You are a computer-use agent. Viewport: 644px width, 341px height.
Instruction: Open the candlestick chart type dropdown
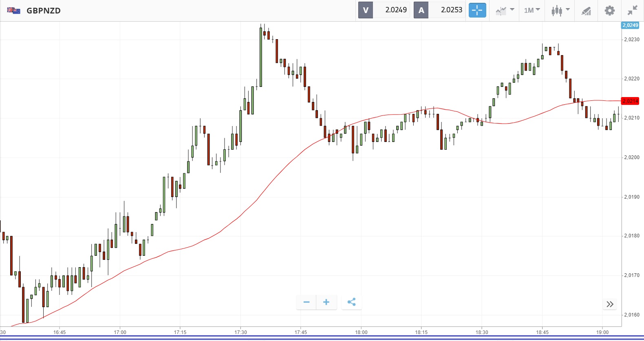(560, 10)
